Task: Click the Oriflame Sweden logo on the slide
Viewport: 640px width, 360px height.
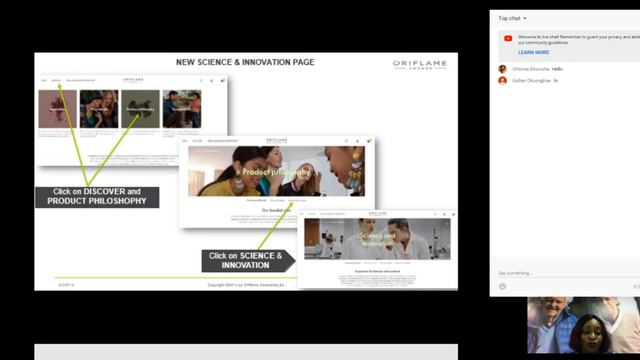Action: click(420, 64)
